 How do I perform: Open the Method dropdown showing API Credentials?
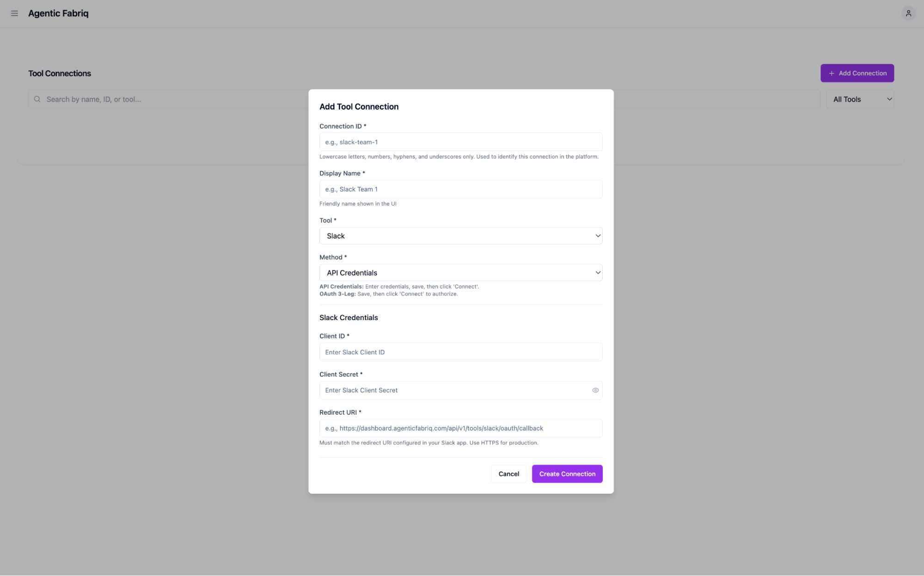click(x=460, y=273)
